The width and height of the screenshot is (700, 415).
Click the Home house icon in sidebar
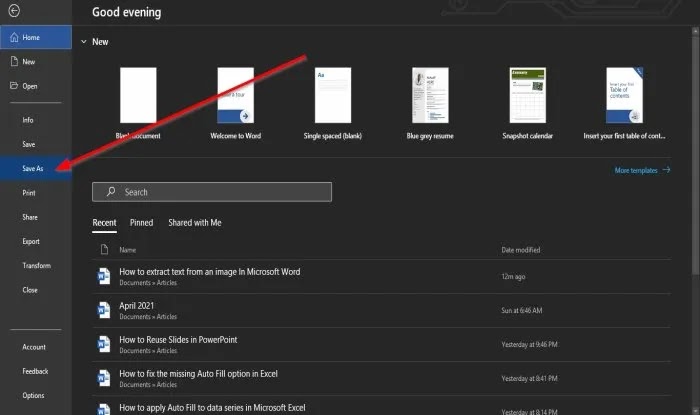[x=14, y=37]
